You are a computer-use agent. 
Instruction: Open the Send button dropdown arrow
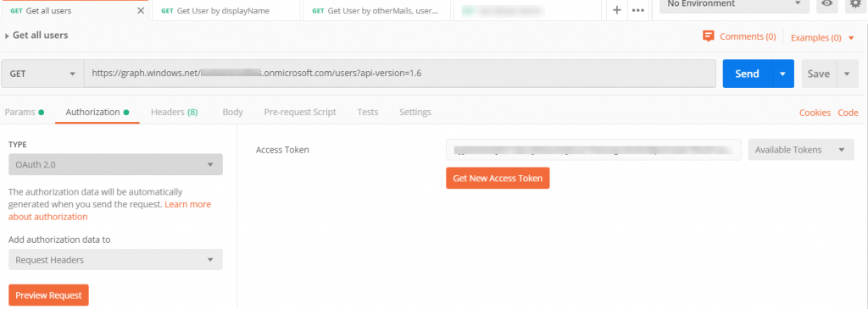coord(782,74)
